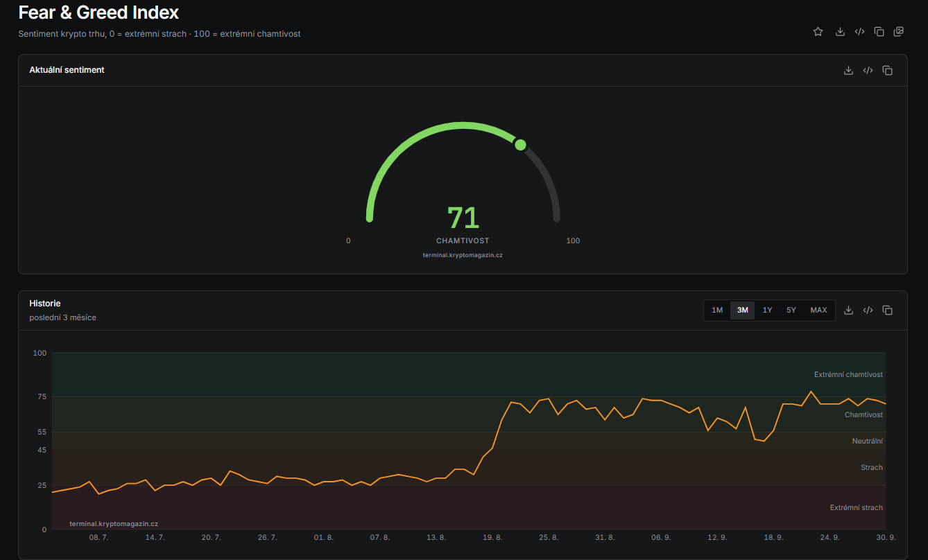Click the green gauge indicator dot
The height and width of the screenshot is (560, 928).
coord(520,144)
